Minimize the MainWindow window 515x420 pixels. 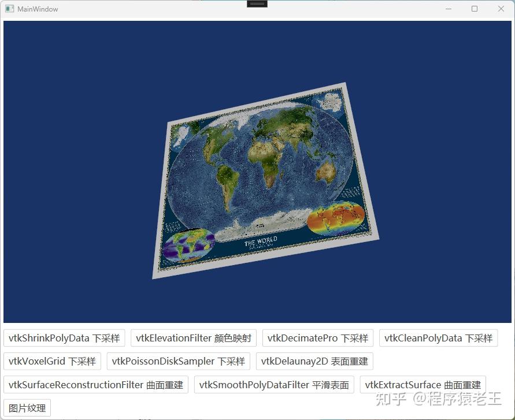click(449, 9)
